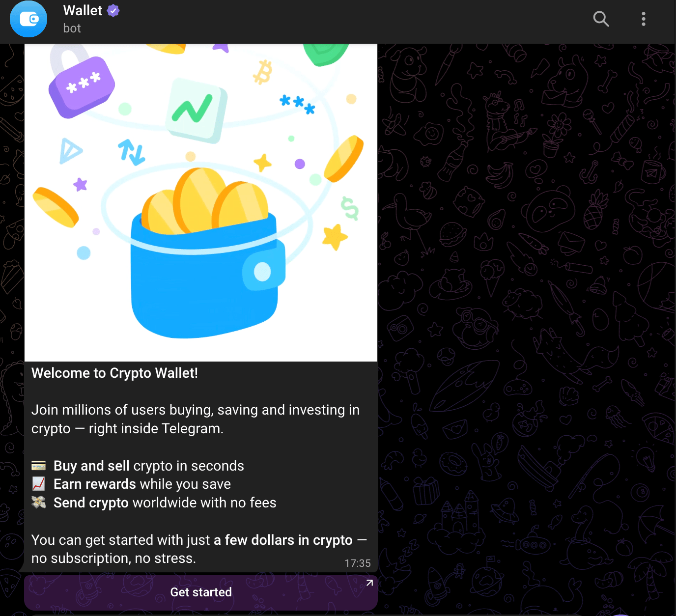Click the Wallet chat title
Viewport: 676px width, 616px height.
83,10
